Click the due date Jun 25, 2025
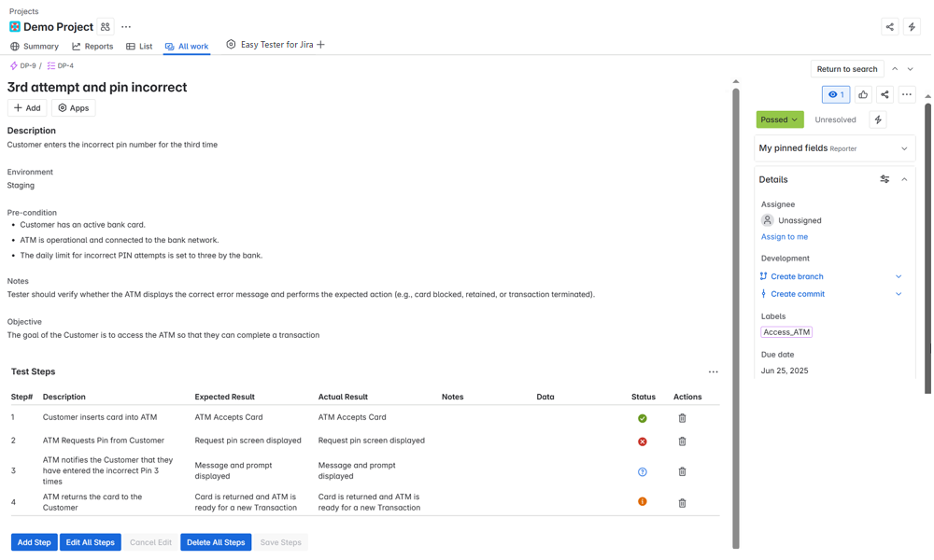The width and height of the screenshot is (934, 560). click(785, 371)
